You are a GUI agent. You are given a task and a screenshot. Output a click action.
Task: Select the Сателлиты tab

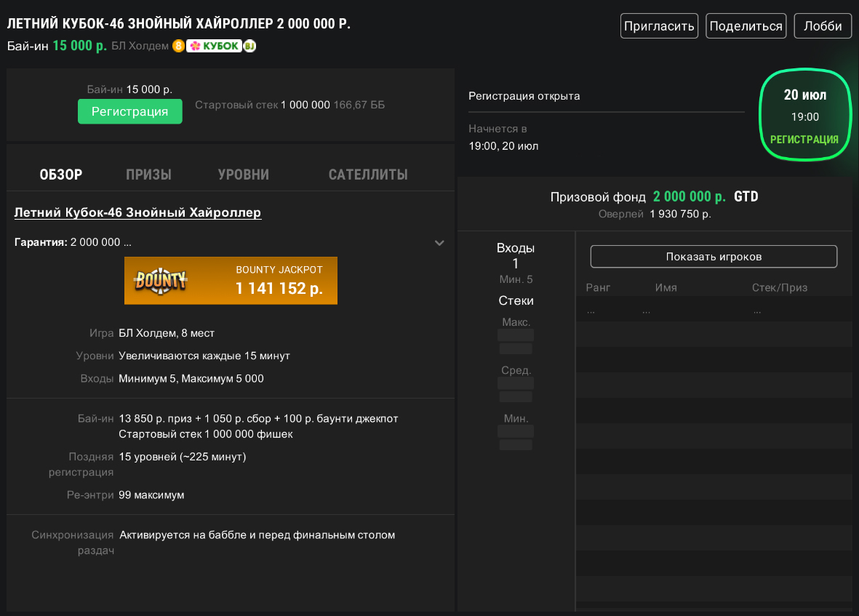pyautogui.click(x=368, y=175)
